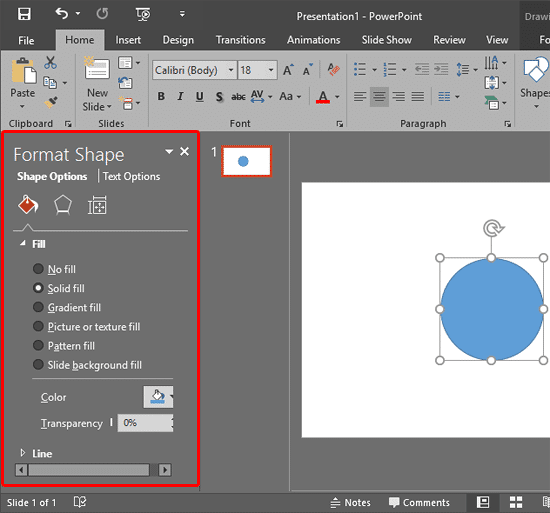The image size is (550, 513).
Task: Click the Cut scissors icon
Action: pos(50,63)
